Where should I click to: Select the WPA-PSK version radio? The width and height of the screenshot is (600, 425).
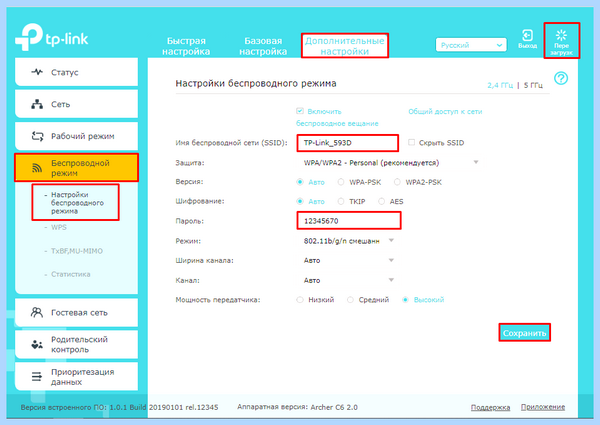(x=341, y=182)
